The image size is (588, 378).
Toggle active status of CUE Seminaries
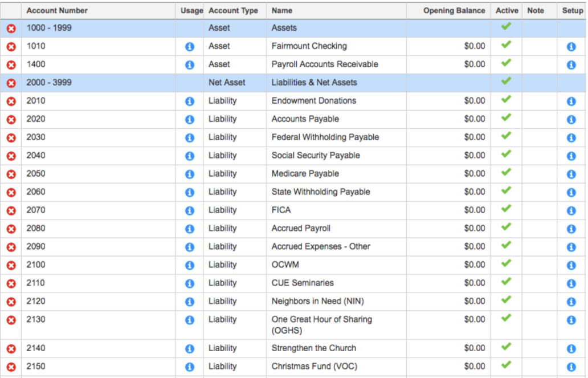coord(507,282)
